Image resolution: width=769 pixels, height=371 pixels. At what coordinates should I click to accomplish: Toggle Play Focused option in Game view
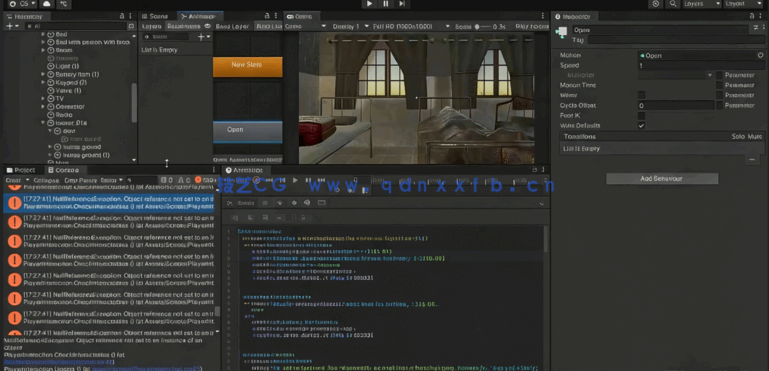532,26
